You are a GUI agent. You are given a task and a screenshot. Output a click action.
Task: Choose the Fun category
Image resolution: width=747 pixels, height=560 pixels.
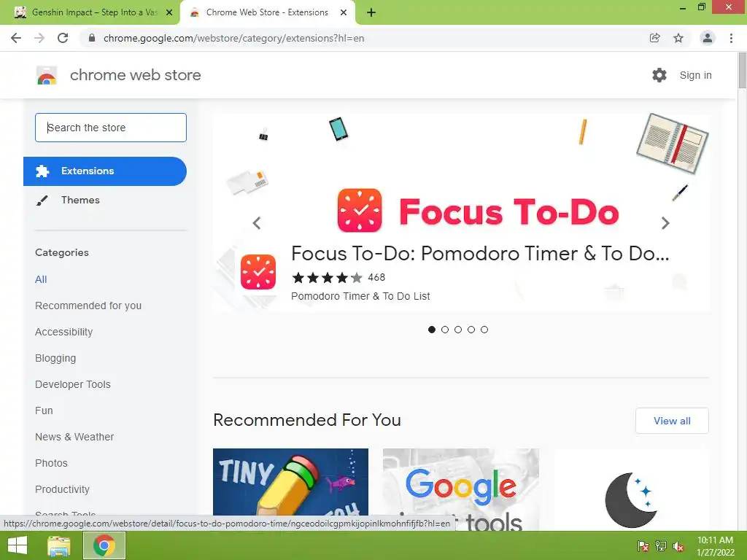click(44, 411)
